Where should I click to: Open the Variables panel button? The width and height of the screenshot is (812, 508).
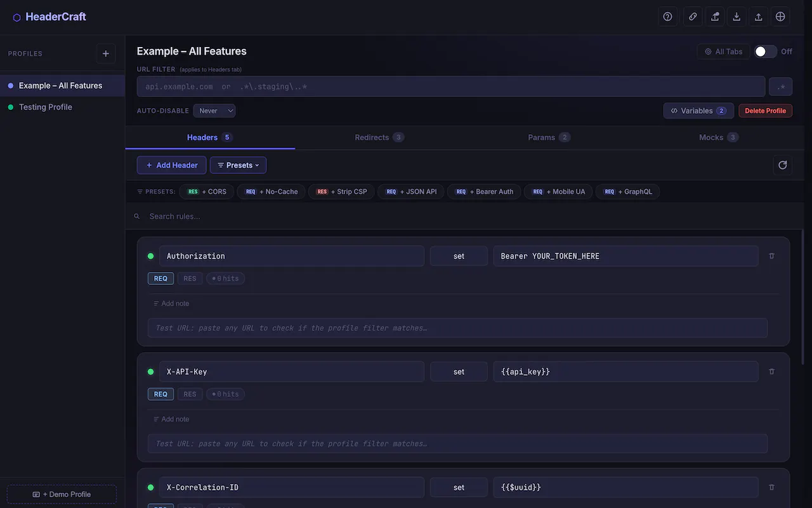pyautogui.click(x=698, y=110)
